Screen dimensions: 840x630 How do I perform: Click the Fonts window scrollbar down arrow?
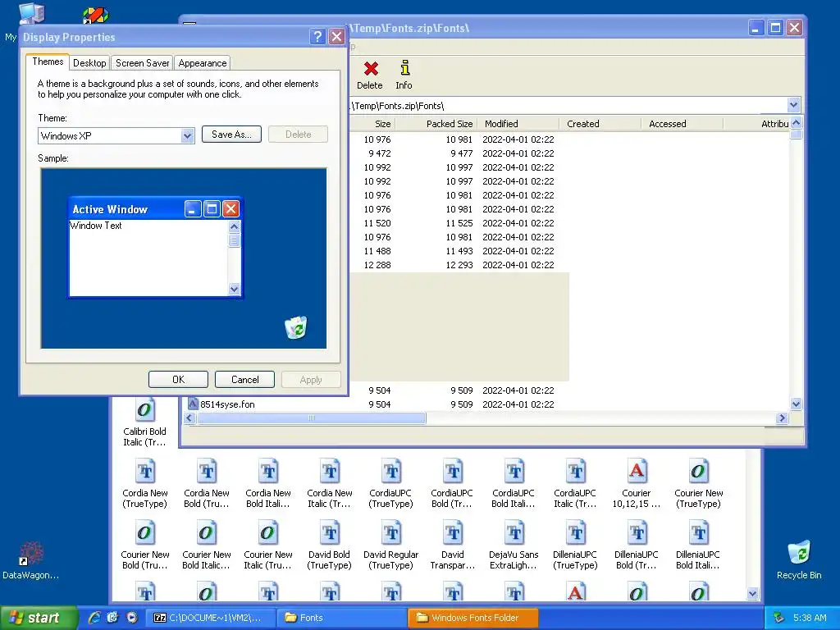pyautogui.click(x=752, y=593)
